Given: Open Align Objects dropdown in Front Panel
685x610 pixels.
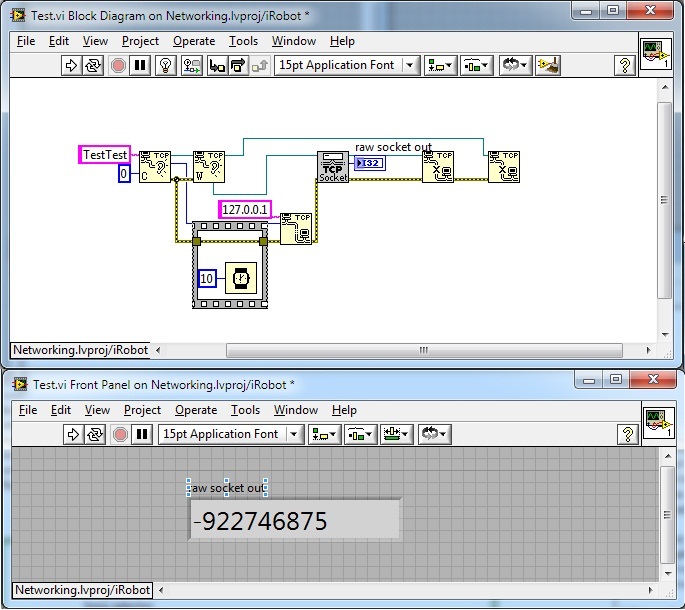Looking at the screenshot, I should coord(325,434).
